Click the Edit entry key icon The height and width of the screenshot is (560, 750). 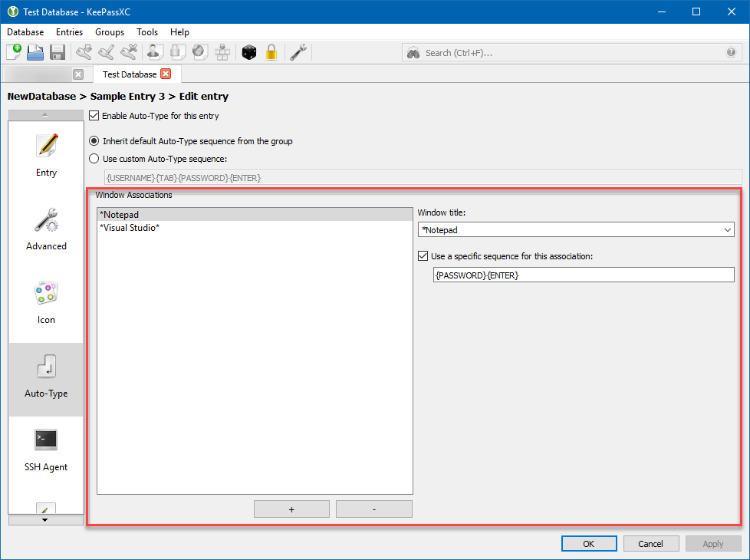pos(106,52)
